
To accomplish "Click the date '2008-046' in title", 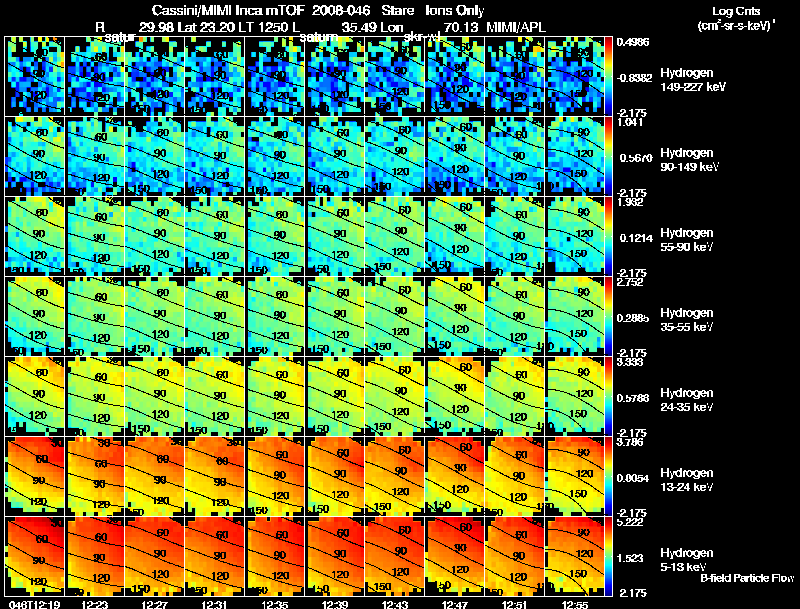I will pyautogui.click(x=340, y=11).
